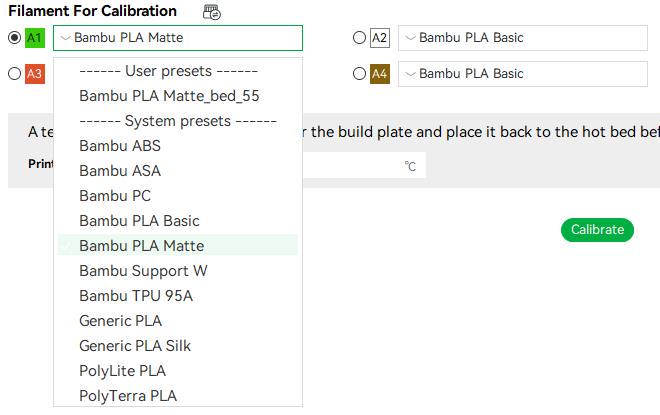Click the white A2 slot color swatch
Screen dimensions: 660x415
[380, 38]
